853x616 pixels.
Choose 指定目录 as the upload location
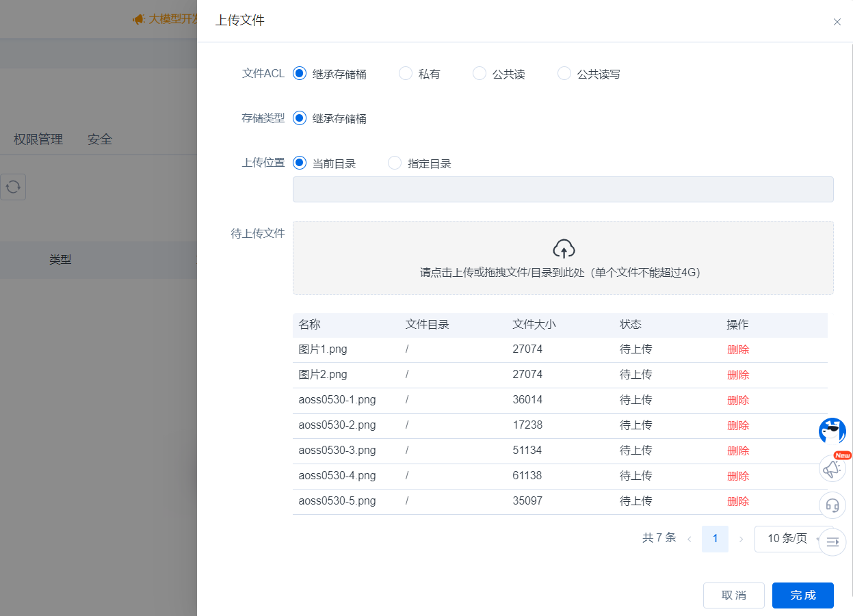point(394,163)
